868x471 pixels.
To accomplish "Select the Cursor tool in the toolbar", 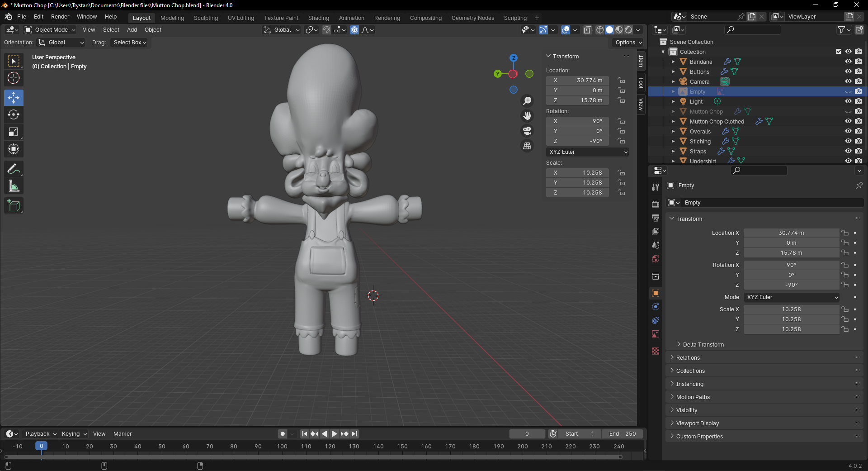I will [14, 78].
